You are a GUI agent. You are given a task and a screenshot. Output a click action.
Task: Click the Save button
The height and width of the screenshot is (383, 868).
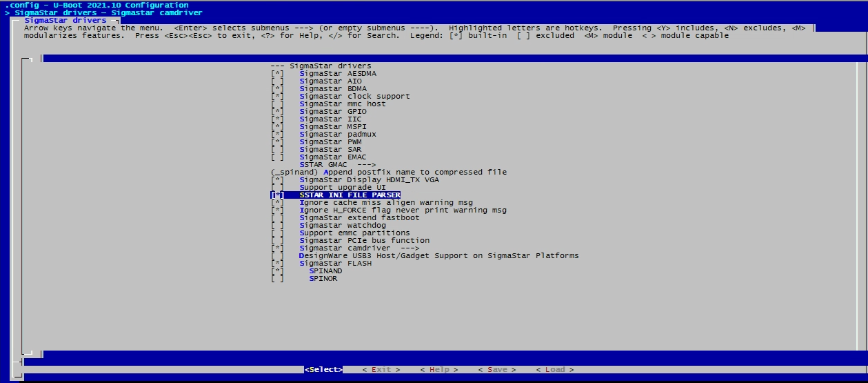coord(496,370)
